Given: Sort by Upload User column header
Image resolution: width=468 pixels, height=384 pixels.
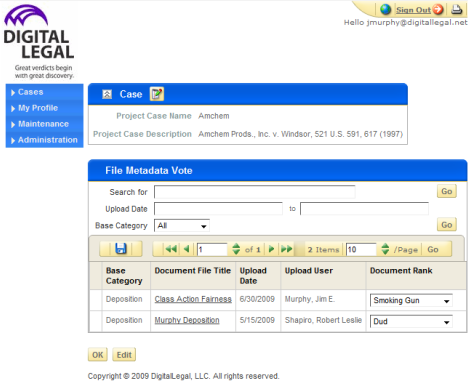Looking at the screenshot, I should [309, 271].
